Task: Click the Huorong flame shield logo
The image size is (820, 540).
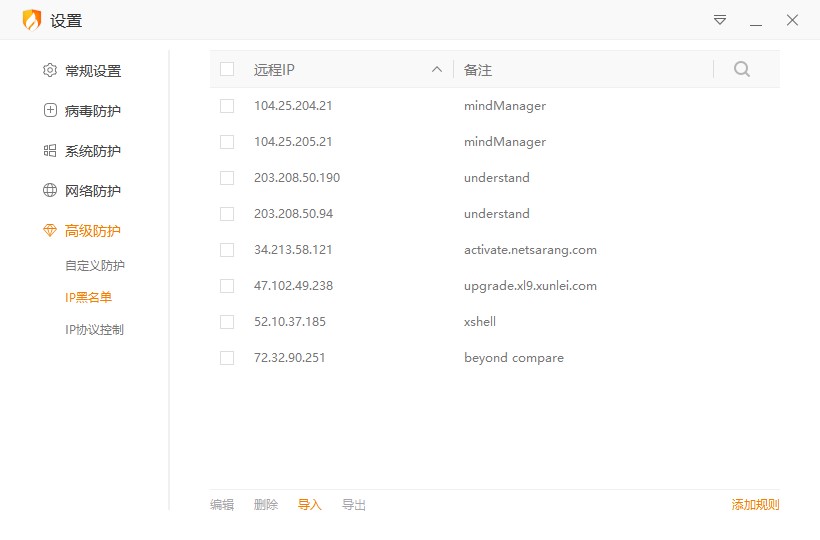Action: 32,20
